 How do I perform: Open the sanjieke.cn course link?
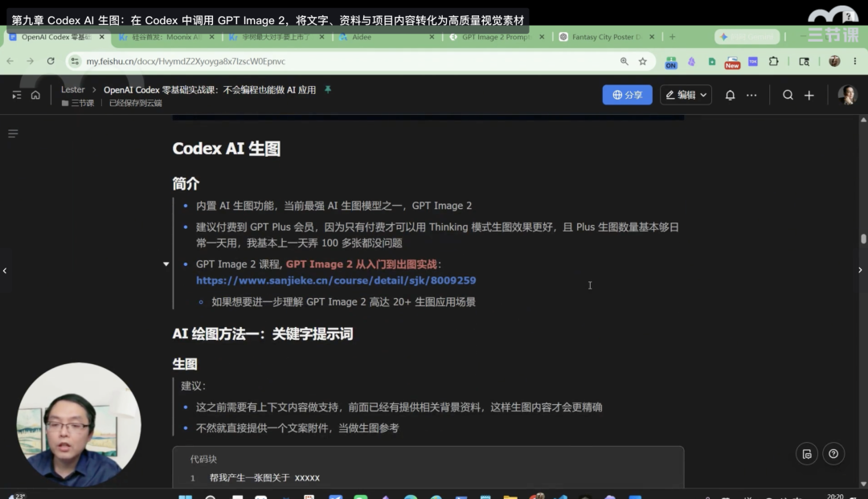tap(336, 280)
